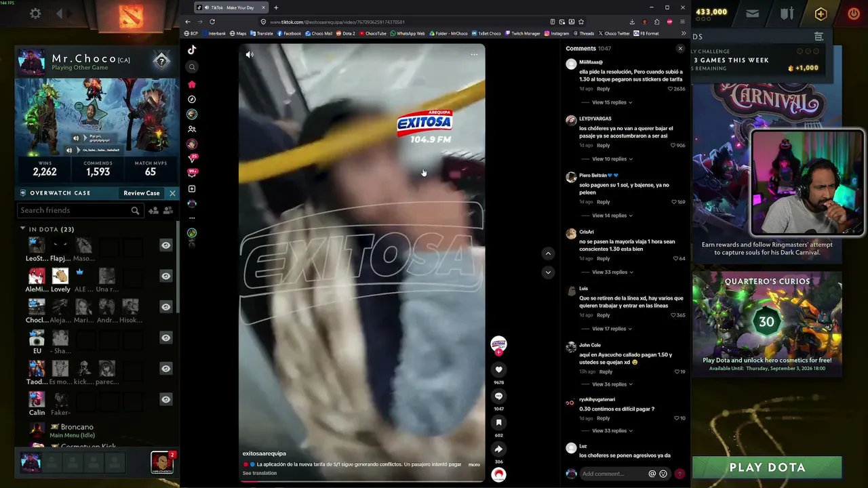Image resolution: width=868 pixels, height=488 pixels.
Task: Dismiss the Overwatch Case banner
Action: 172,193
